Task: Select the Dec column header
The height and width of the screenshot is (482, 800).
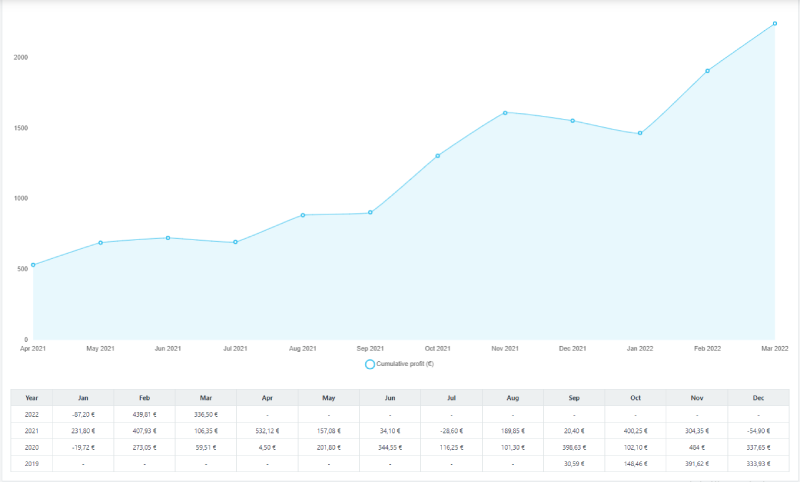Action: pyautogui.click(x=758, y=397)
